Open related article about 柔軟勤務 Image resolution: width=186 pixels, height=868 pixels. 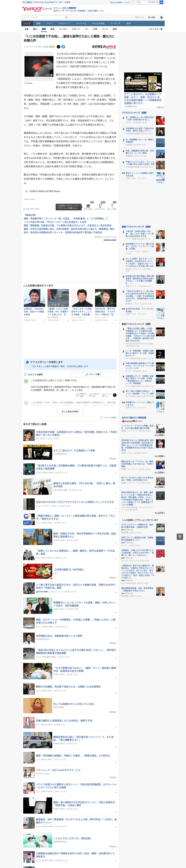(68, 225)
